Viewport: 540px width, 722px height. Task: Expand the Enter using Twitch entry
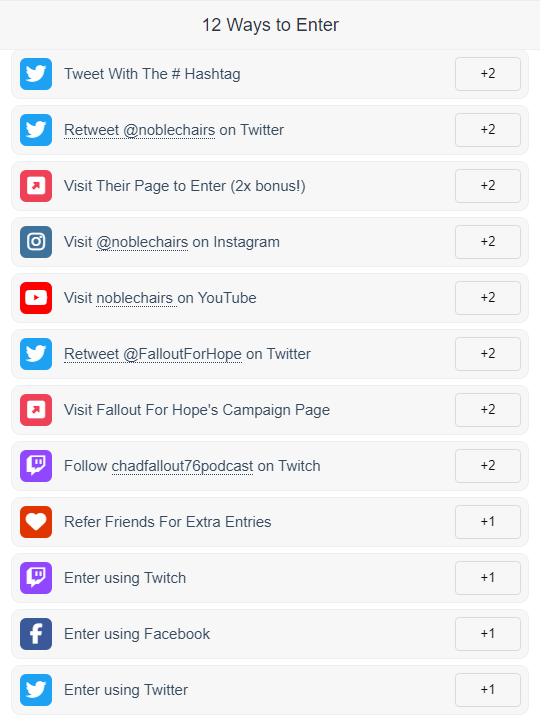[x=270, y=578]
